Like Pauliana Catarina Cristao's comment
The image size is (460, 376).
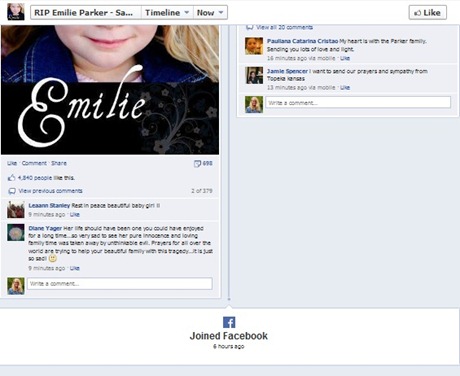(345, 58)
